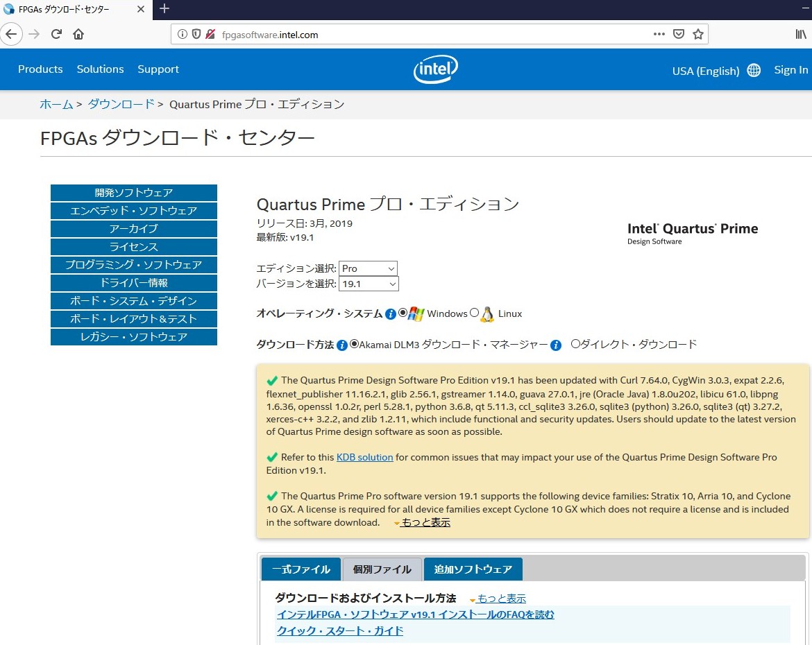The image size is (812, 645).
Task: Open ライセンス sidebar item
Action: tap(134, 247)
